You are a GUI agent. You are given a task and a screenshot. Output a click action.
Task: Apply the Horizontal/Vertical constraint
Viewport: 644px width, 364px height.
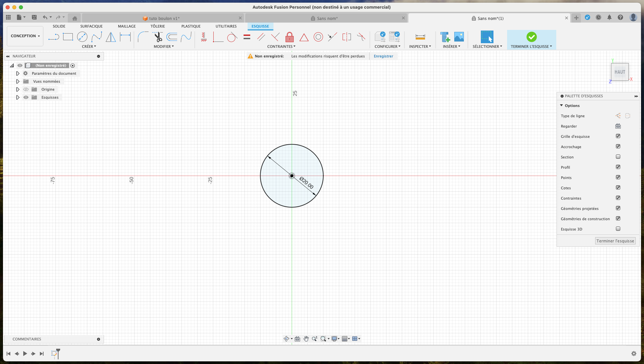click(x=204, y=37)
